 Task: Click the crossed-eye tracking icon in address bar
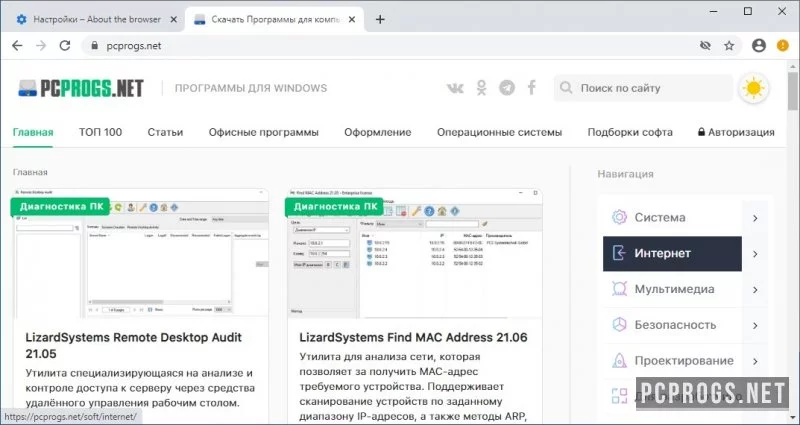click(705, 46)
